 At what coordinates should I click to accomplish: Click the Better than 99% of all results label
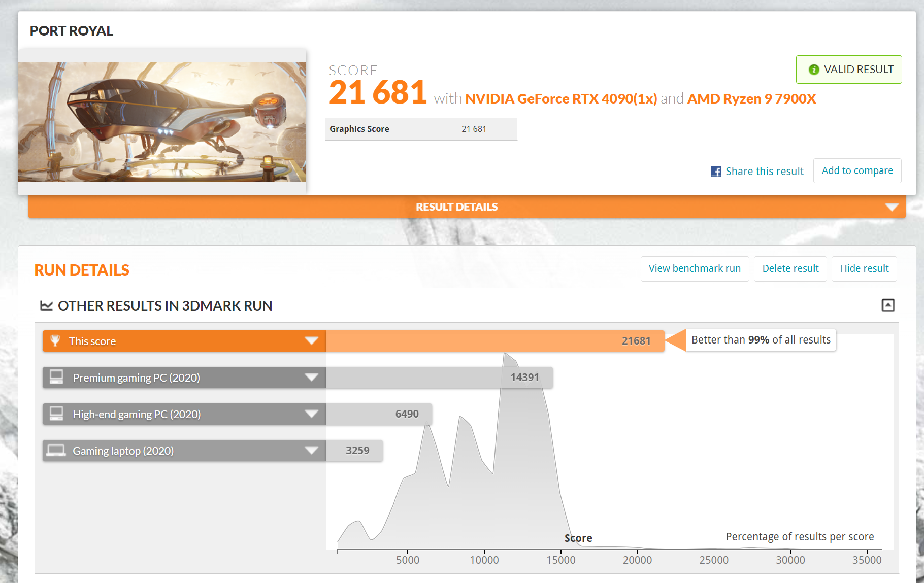[x=761, y=340]
